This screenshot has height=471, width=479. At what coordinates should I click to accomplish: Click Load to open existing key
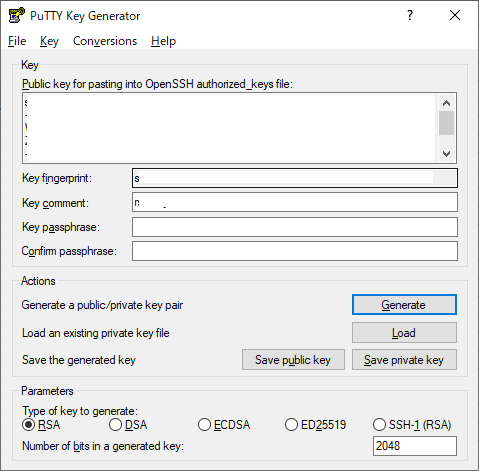[x=404, y=333]
